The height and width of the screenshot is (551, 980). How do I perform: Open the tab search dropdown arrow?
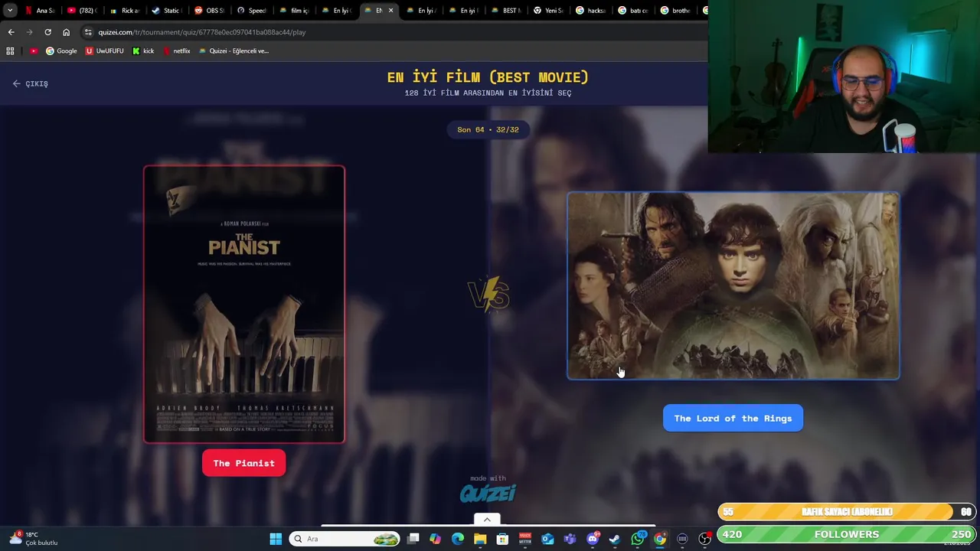pyautogui.click(x=10, y=11)
